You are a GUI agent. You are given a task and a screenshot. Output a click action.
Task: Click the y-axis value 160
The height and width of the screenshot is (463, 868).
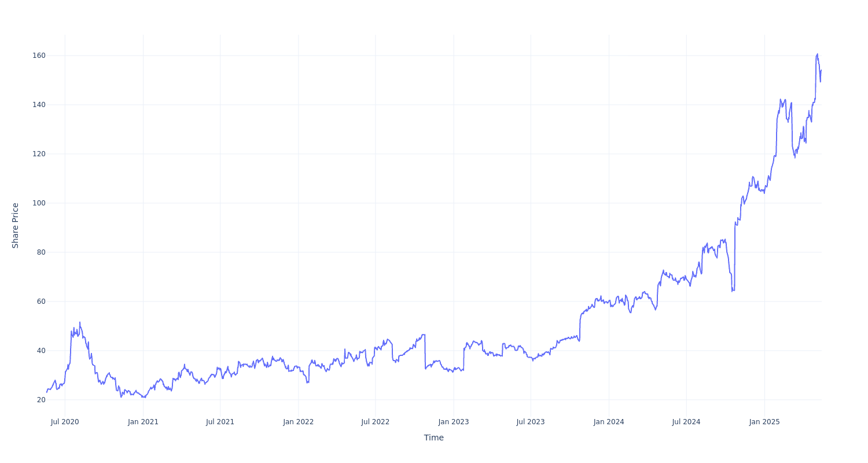pos(39,56)
